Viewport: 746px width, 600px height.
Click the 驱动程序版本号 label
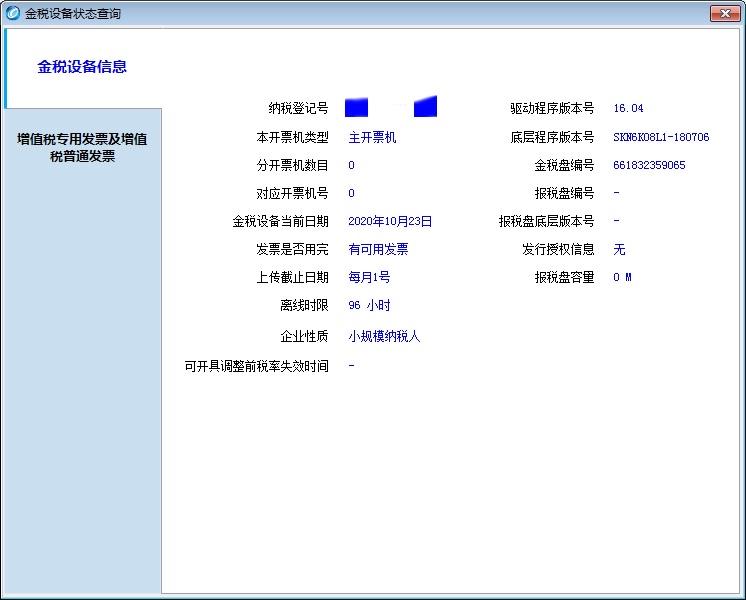point(551,109)
